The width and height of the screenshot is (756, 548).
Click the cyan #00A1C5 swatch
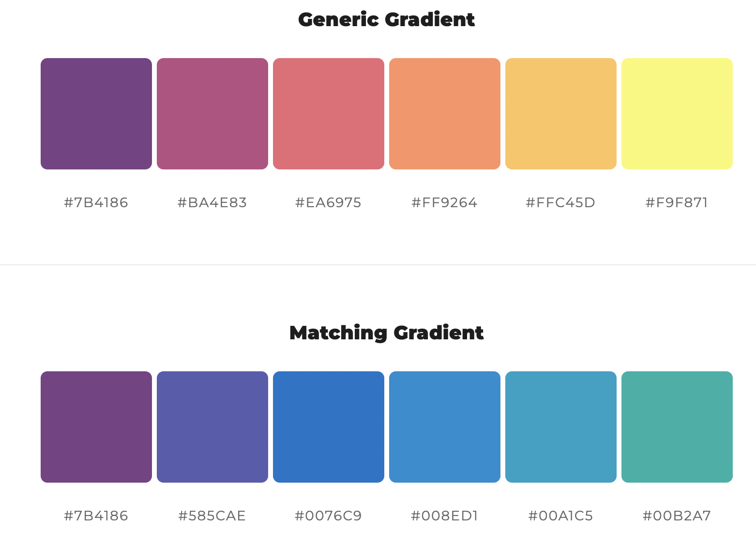tap(561, 427)
